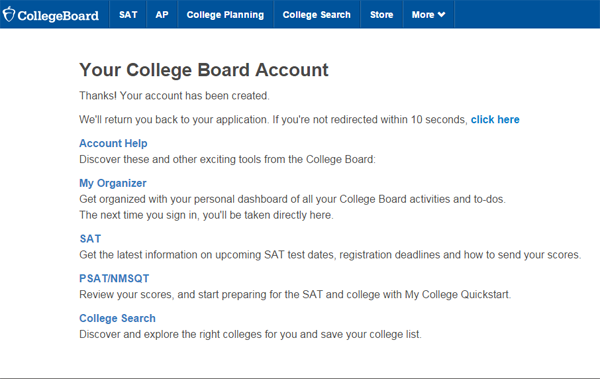Click the College Search link in body
Viewport: 600px width, 379px height.
tap(117, 318)
